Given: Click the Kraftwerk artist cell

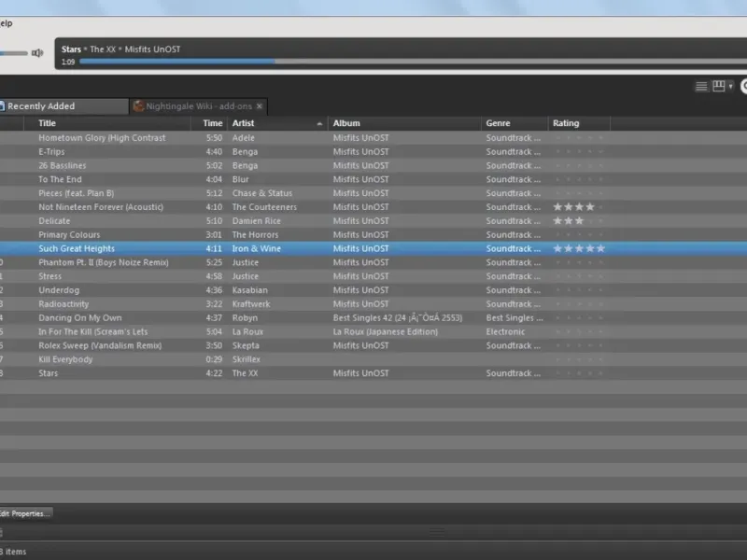Looking at the screenshot, I should coord(251,304).
